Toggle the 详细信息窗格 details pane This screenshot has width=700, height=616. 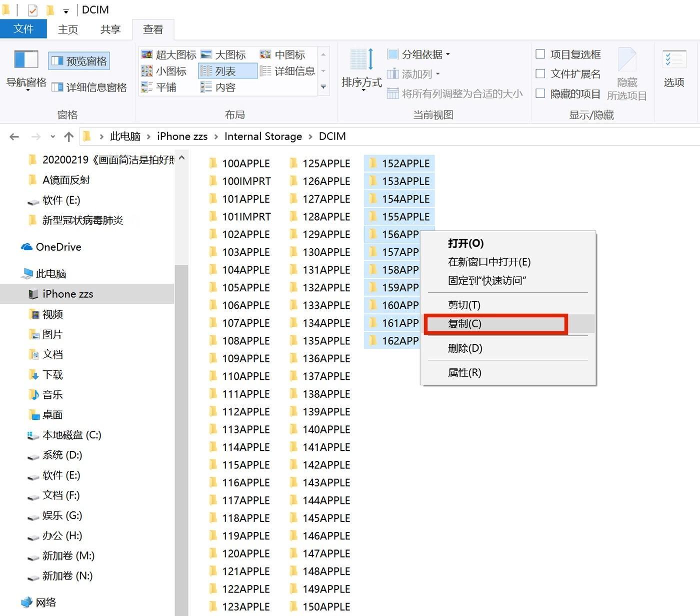89,87
